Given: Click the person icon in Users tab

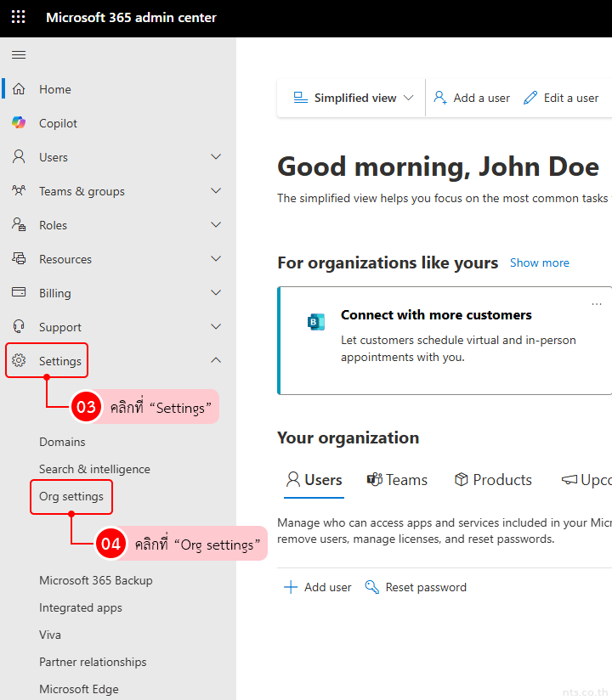Looking at the screenshot, I should point(293,479).
